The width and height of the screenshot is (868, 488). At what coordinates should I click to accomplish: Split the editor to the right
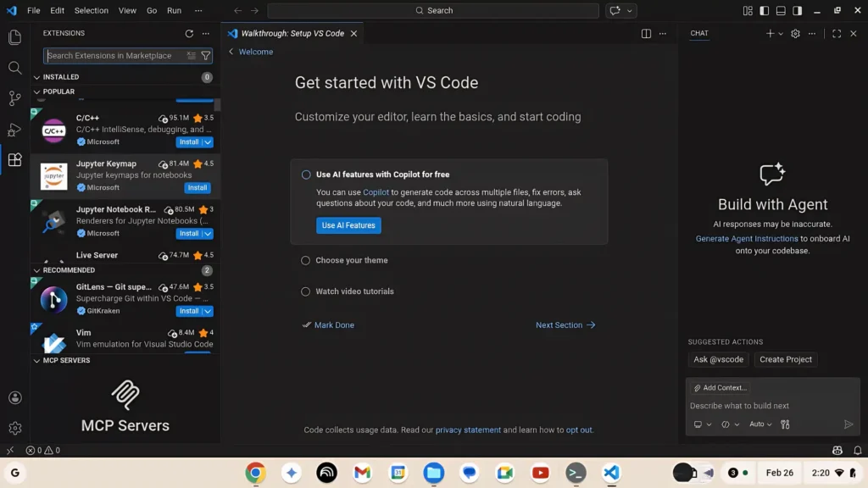pos(646,33)
